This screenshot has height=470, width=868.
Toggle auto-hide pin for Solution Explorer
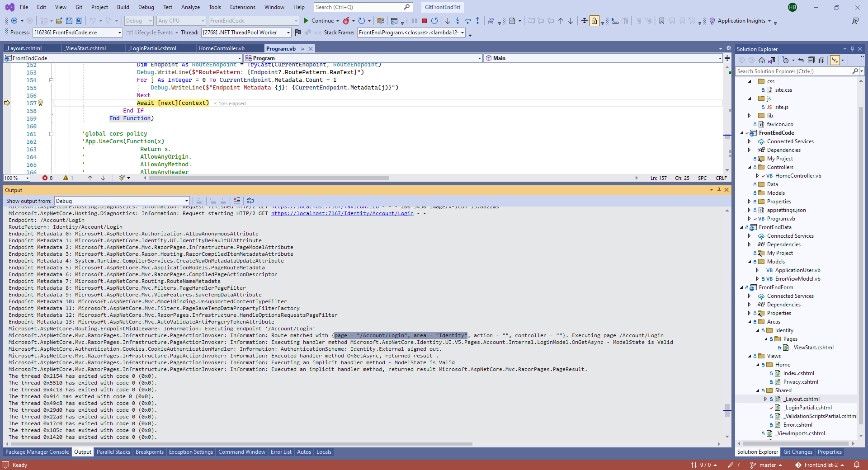[852, 49]
